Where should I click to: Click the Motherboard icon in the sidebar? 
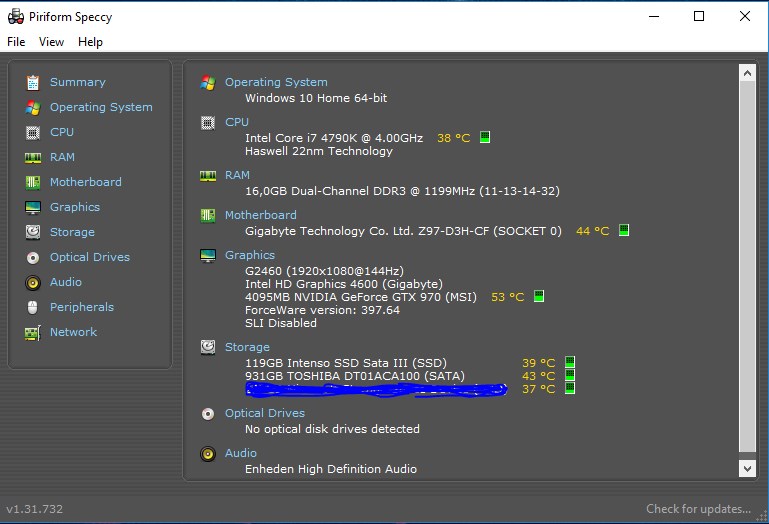click(x=33, y=183)
